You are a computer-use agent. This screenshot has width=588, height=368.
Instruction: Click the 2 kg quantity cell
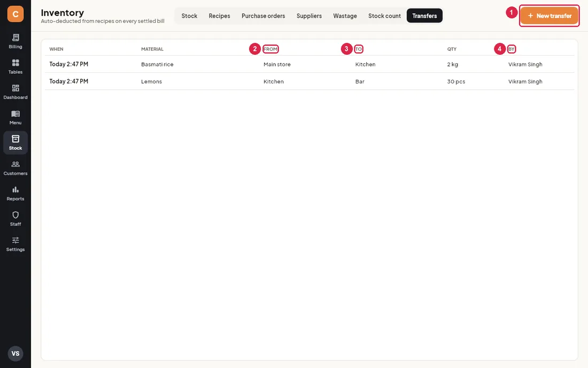tap(453, 65)
